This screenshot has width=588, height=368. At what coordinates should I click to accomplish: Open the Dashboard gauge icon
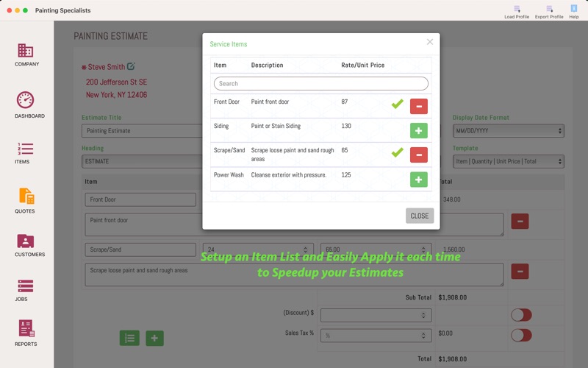pos(25,100)
